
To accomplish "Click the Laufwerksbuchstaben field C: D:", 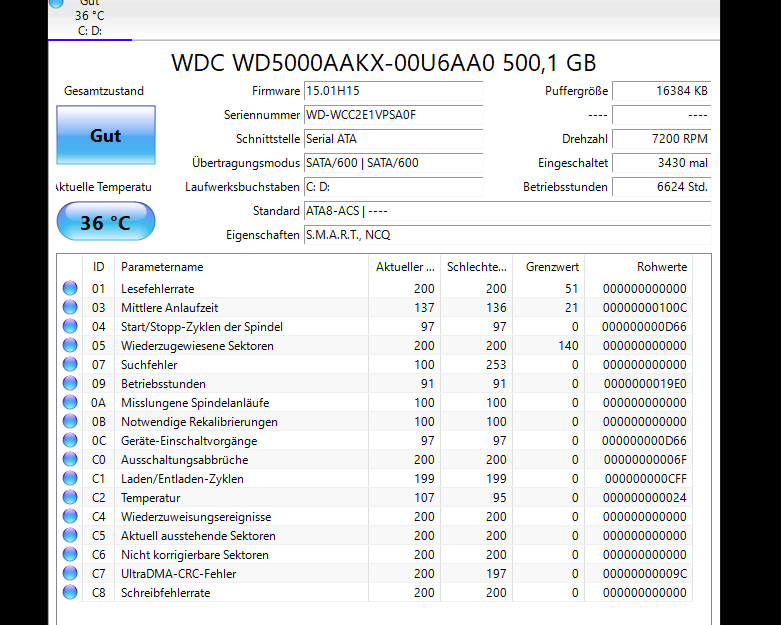I will 393,187.
